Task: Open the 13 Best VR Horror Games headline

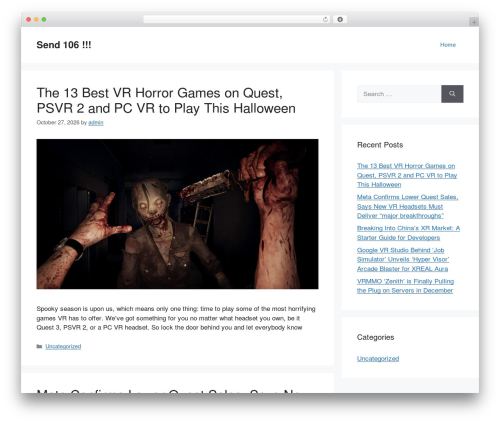Action: 166,100
